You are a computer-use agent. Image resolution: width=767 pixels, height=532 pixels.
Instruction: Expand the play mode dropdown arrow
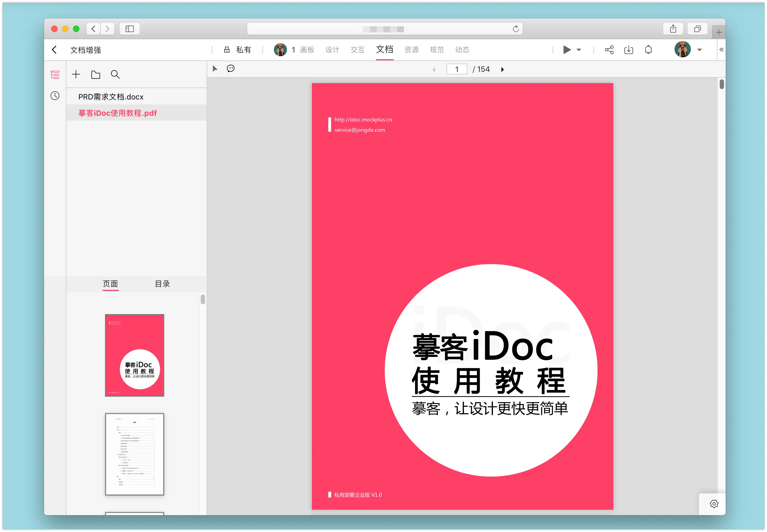579,50
